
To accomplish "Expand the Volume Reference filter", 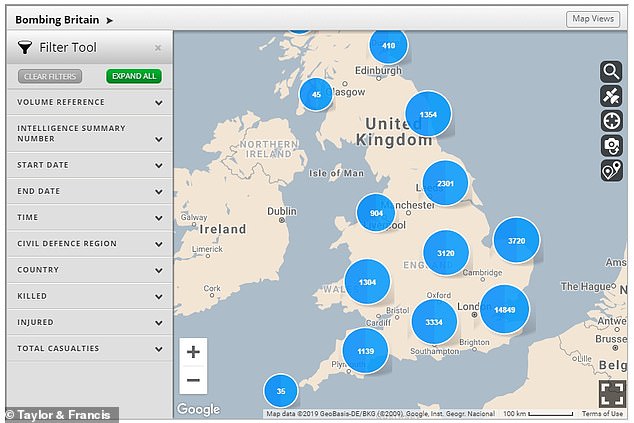I will pyautogui.click(x=158, y=102).
